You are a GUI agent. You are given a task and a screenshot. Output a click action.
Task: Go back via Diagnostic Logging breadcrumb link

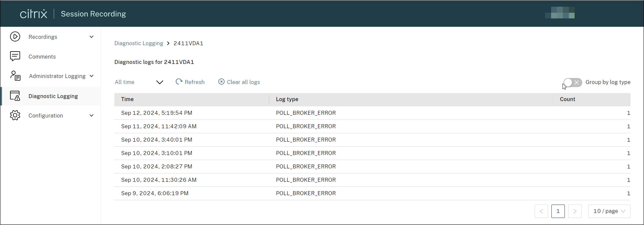tap(139, 43)
